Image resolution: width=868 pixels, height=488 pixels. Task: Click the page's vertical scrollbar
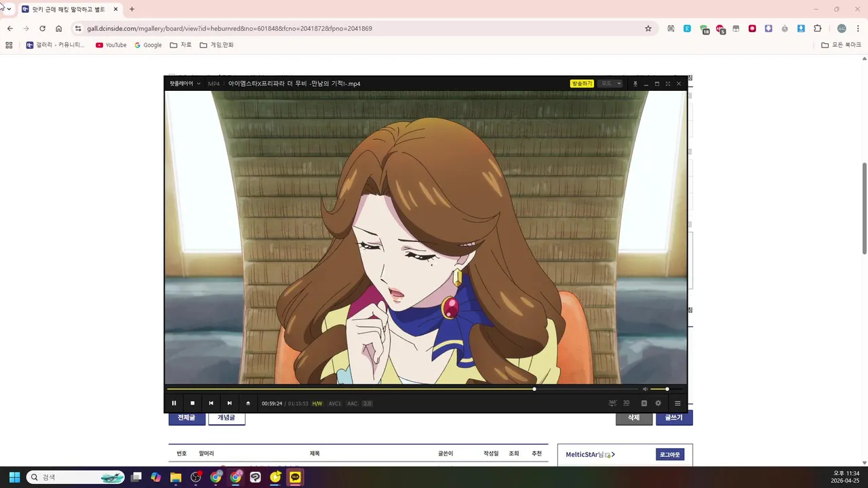click(864, 209)
